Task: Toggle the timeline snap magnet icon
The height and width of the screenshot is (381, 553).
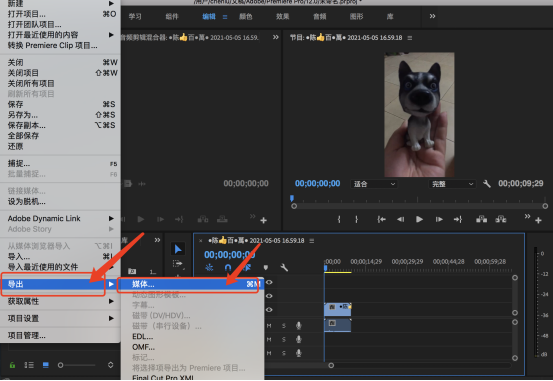Action: tap(228, 268)
